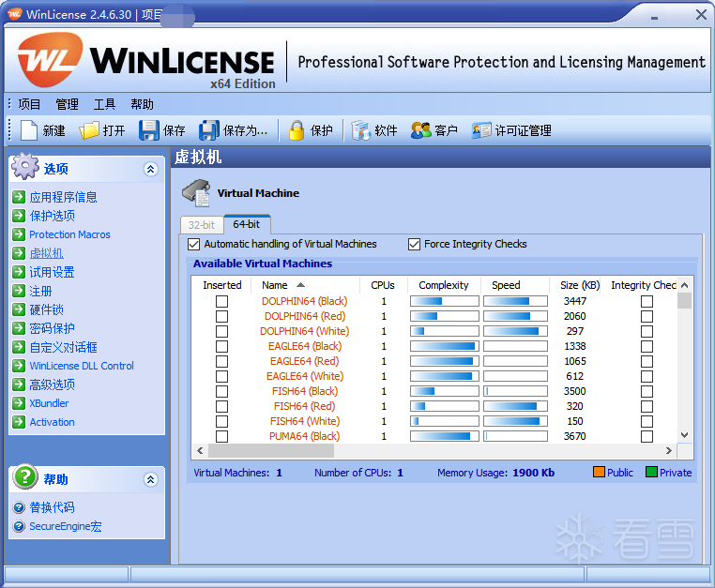The image size is (715, 588).
Task: Check Integrity Check box for DOLPHIN64 (White)
Action: [647, 331]
